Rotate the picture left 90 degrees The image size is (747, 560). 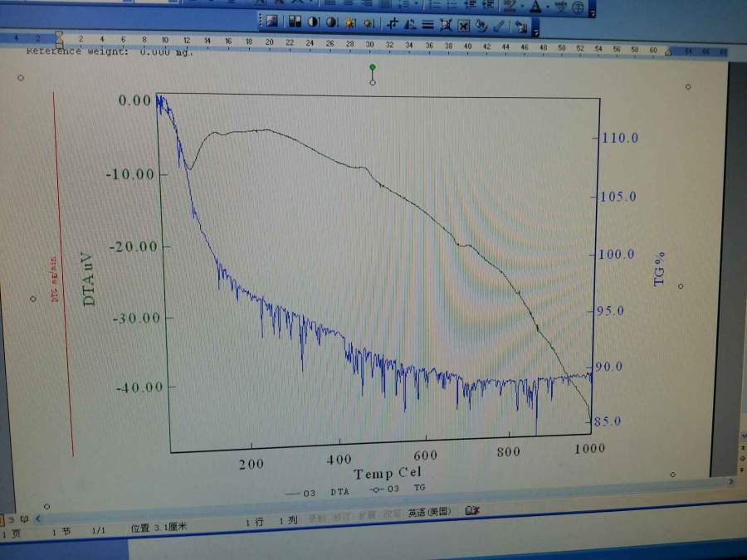point(410,24)
